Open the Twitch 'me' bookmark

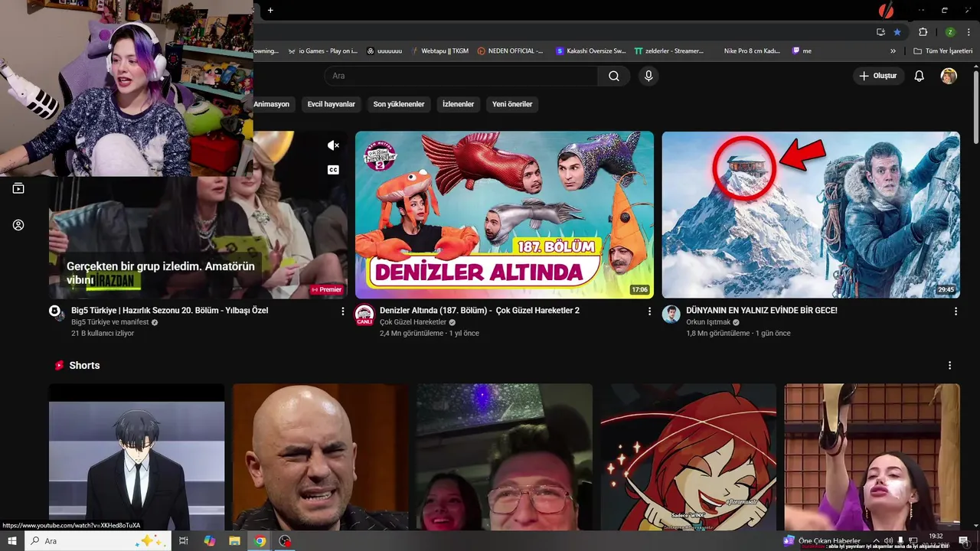point(802,51)
